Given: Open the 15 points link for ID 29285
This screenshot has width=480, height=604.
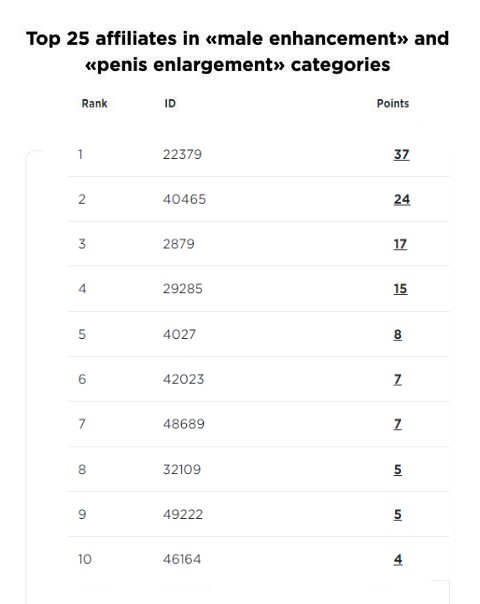Looking at the screenshot, I should click(x=400, y=289).
